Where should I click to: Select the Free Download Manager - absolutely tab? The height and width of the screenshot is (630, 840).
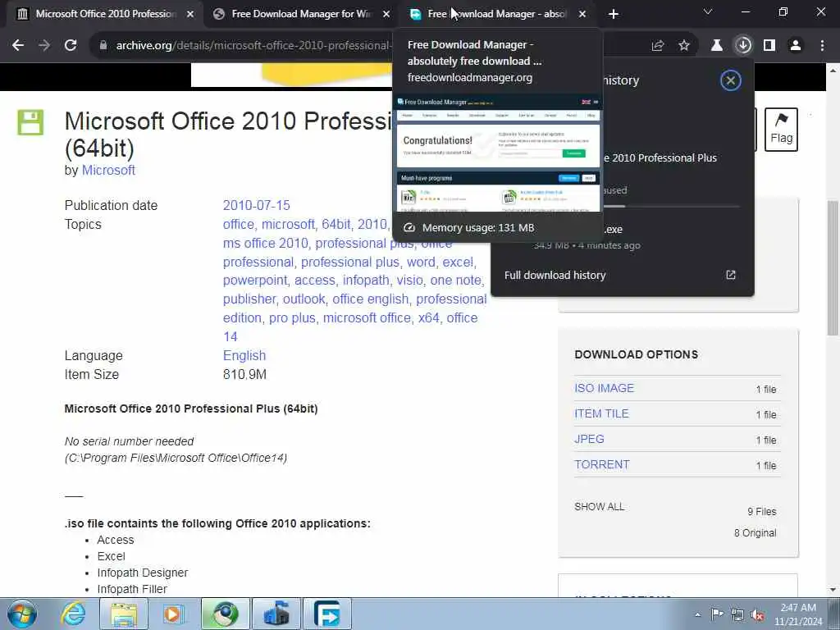496,14
